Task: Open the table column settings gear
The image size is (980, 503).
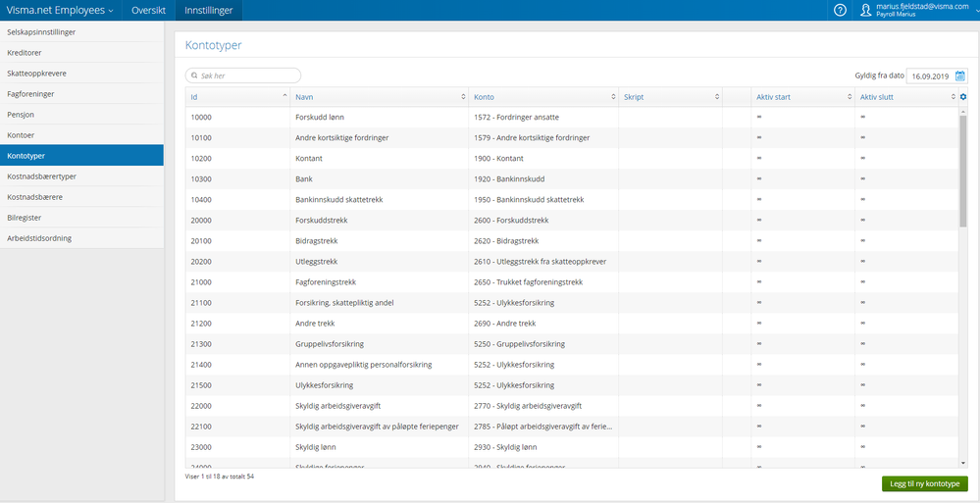Action: [x=963, y=97]
